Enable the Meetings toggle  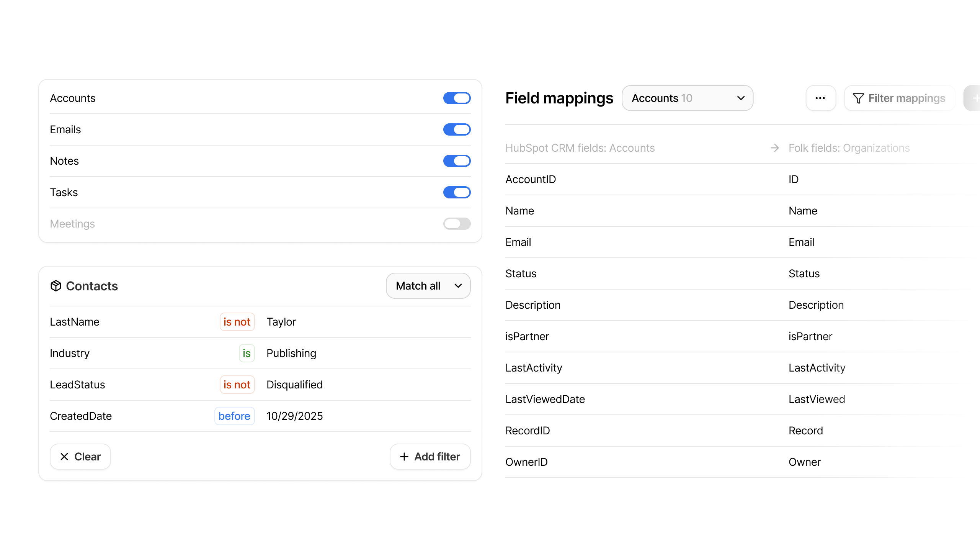coord(457,224)
